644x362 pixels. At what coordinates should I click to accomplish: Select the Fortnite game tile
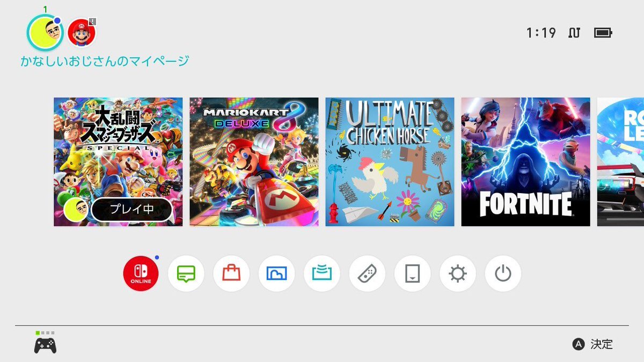pyautogui.click(x=526, y=162)
